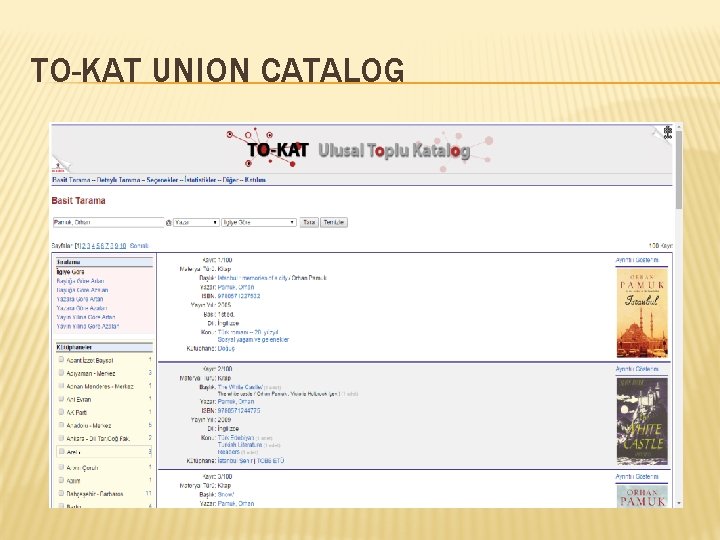Click Ayrıntı Göster for record 1

click(637, 260)
